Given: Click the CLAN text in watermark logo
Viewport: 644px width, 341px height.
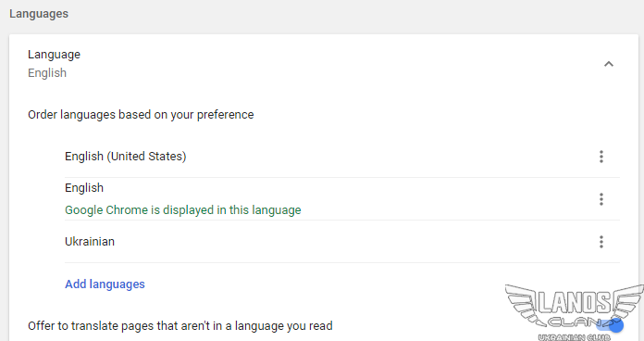Looking at the screenshot, I should click(x=575, y=322).
